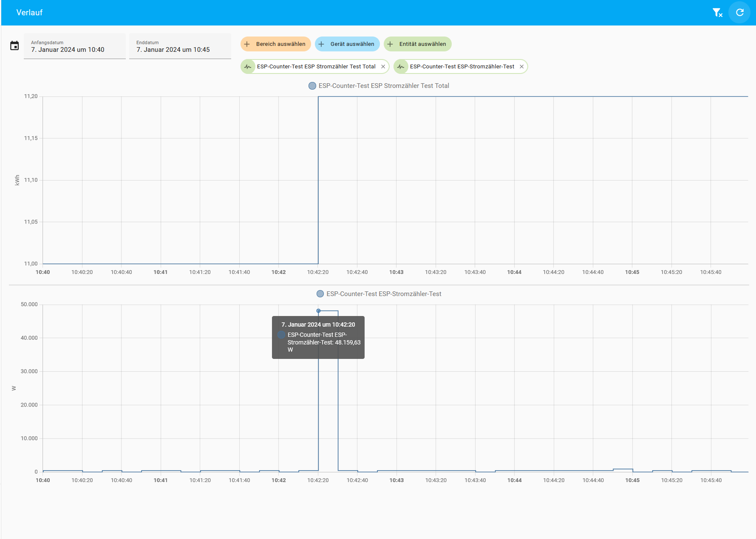This screenshot has width=756, height=539.
Task: Open the calendar date range picker icon
Action: [x=14, y=46]
